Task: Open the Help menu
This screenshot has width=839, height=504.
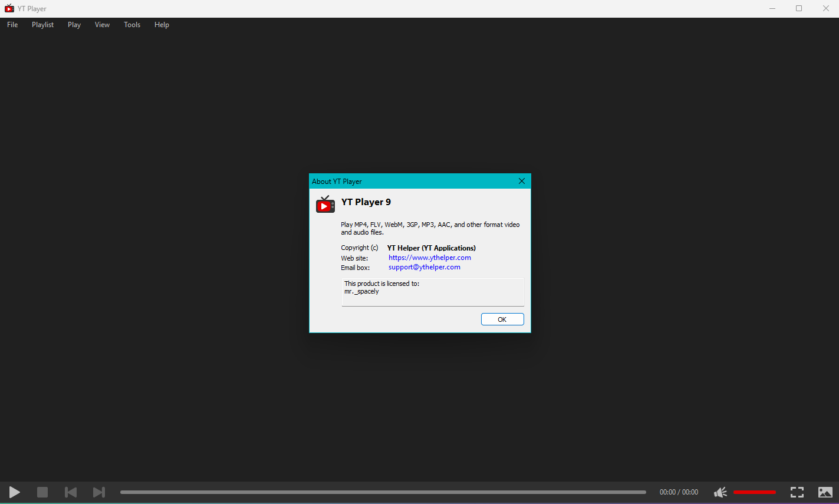Action: point(162,25)
